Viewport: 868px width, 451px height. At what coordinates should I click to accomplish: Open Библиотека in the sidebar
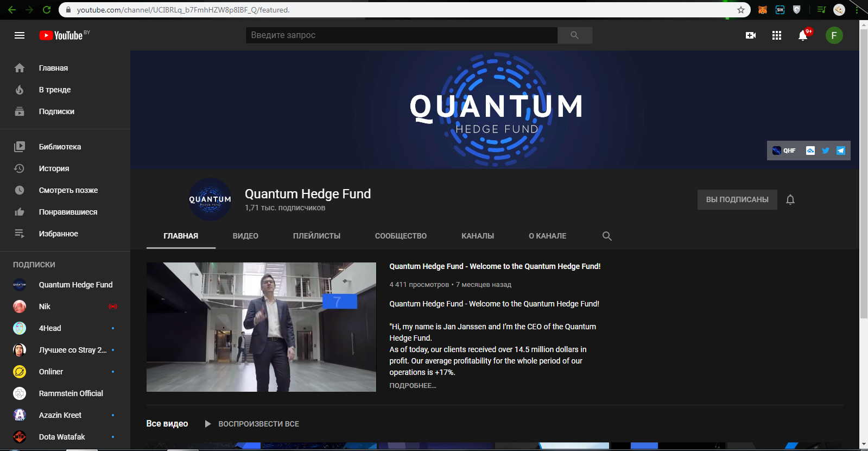[x=65, y=147]
